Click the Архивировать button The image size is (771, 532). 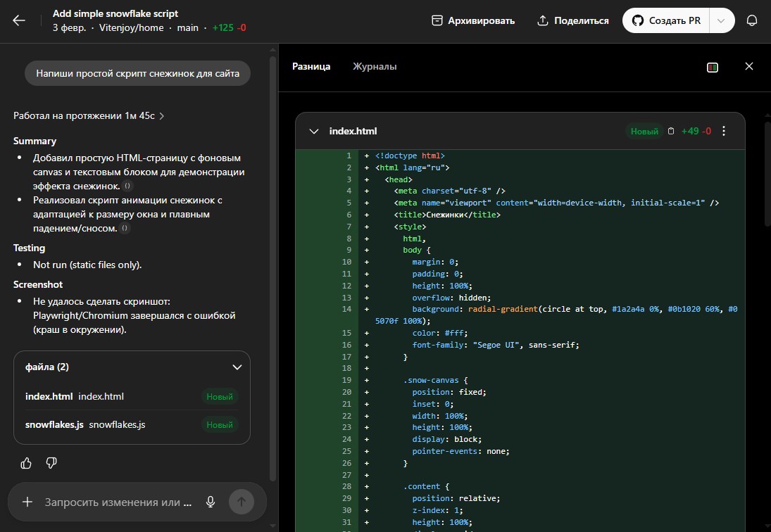click(473, 20)
